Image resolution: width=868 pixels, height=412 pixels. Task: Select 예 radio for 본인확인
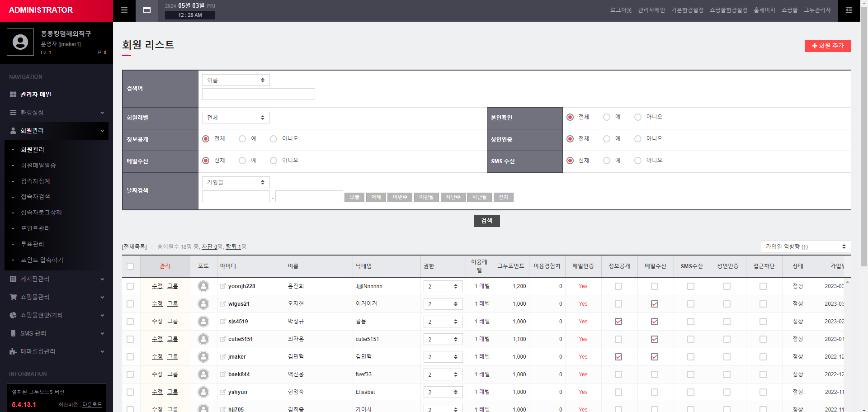tap(607, 117)
